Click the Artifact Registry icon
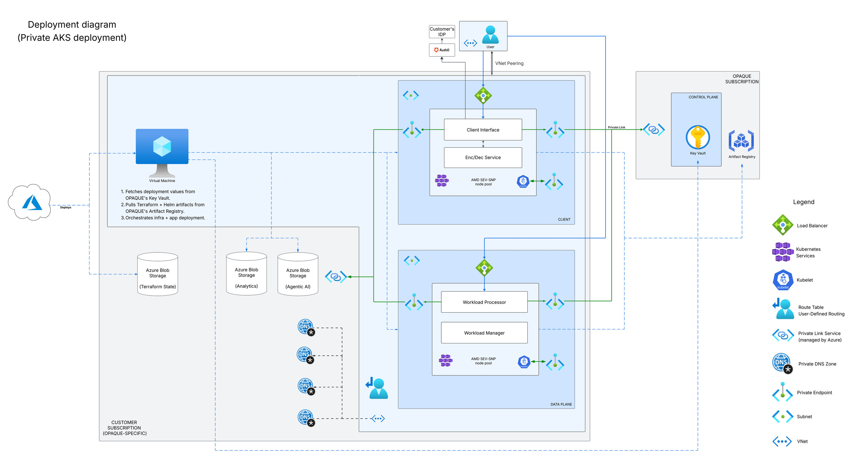The width and height of the screenshot is (868, 471). (741, 141)
